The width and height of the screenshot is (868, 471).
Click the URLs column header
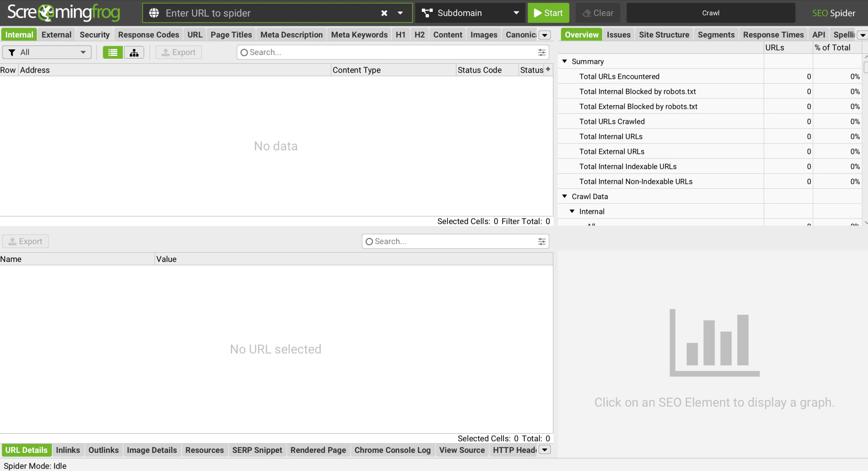click(x=788, y=47)
